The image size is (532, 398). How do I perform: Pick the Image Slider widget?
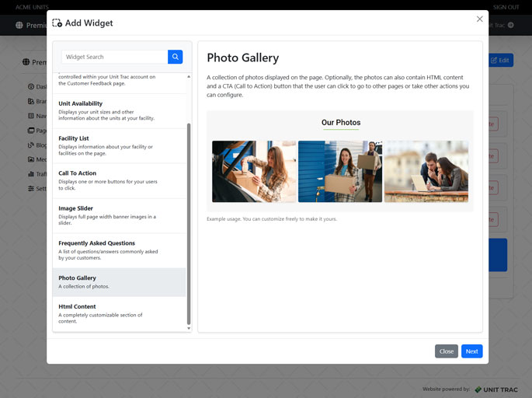119,215
